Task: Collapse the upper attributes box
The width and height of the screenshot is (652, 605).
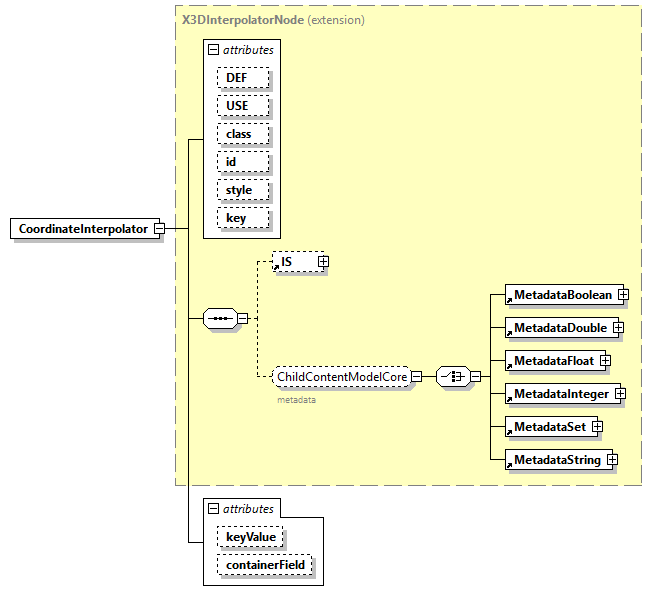Action: point(214,49)
